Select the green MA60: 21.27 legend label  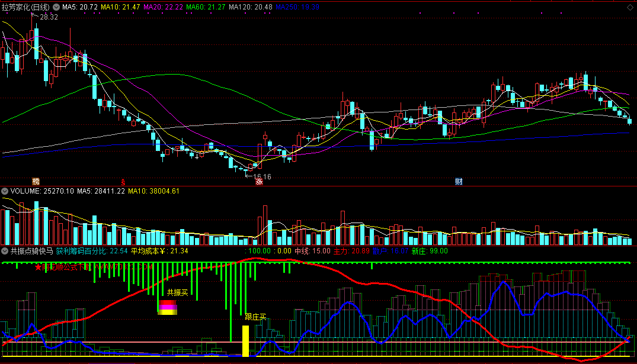tap(206, 7)
